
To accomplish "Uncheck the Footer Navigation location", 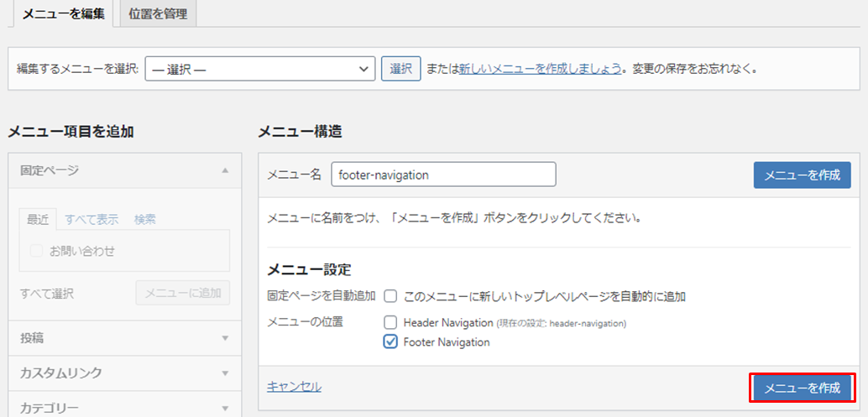I will 391,342.
